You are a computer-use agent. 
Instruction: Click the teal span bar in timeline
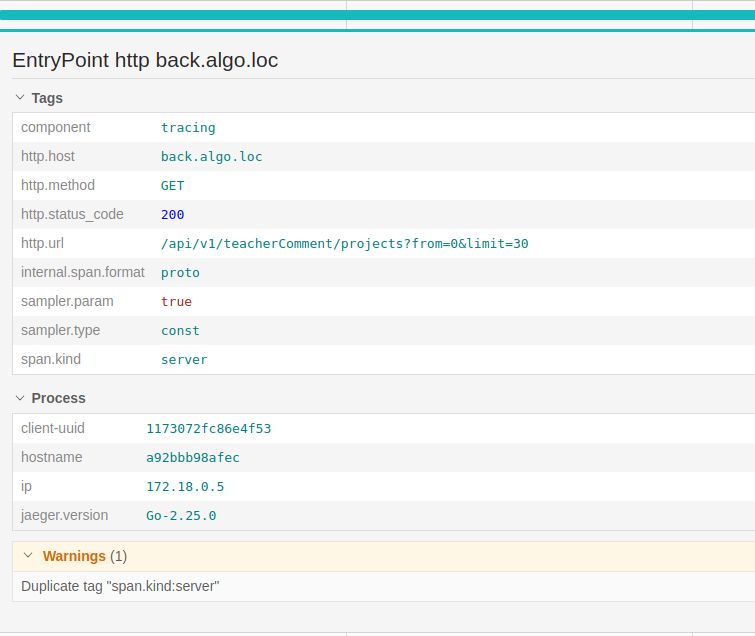pyautogui.click(x=378, y=15)
